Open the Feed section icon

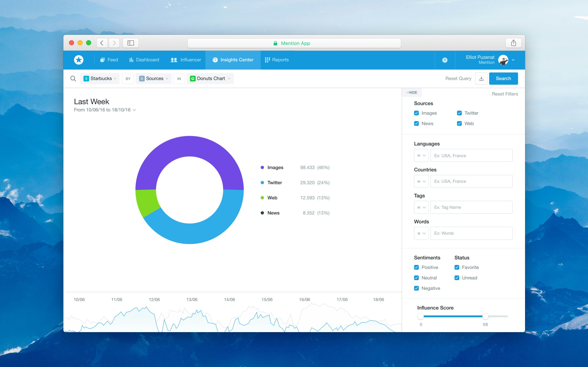(x=102, y=60)
